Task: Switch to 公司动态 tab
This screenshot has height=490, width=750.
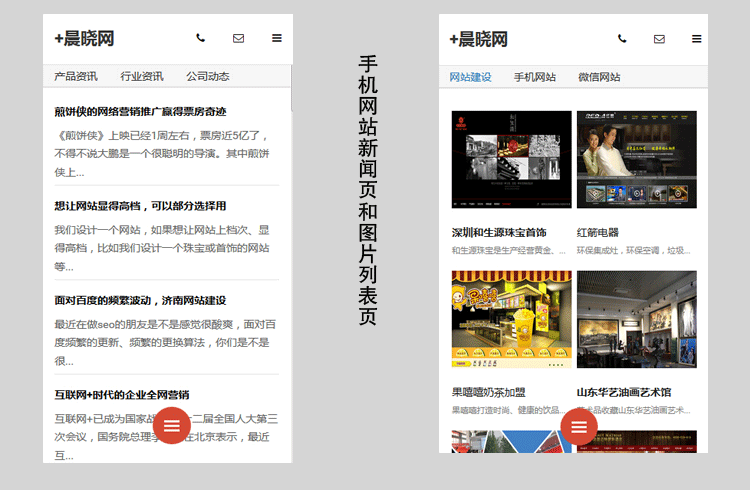Action: point(208,76)
